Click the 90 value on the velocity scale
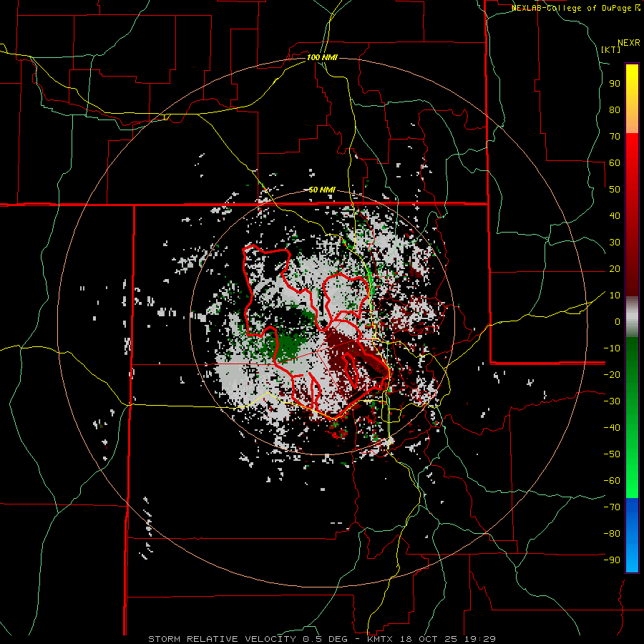Image resolution: width=644 pixels, height=644 pixels. click(x=615, y=84)
